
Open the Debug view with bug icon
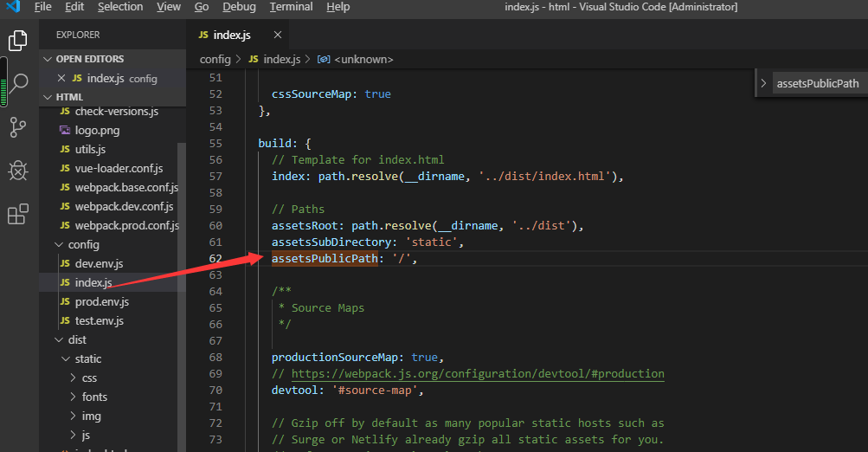tap(17, 171)
